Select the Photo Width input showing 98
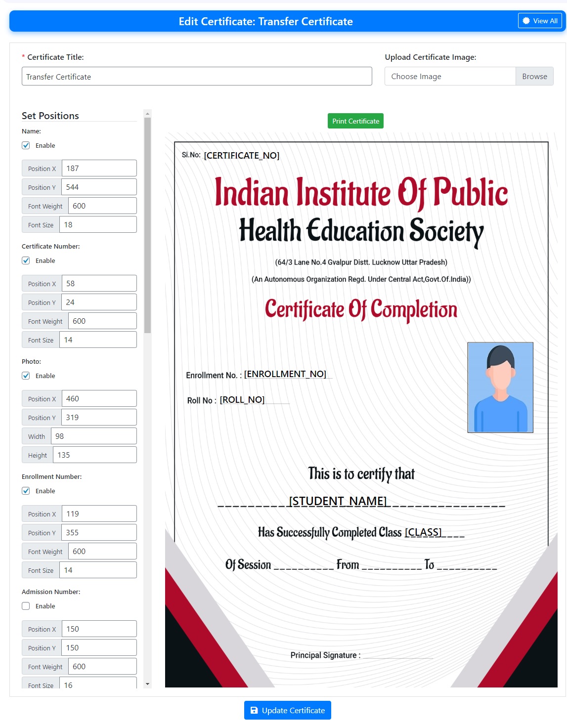This screenshot has height=728, width=567. pyautogui.click(x=94, y=435)
